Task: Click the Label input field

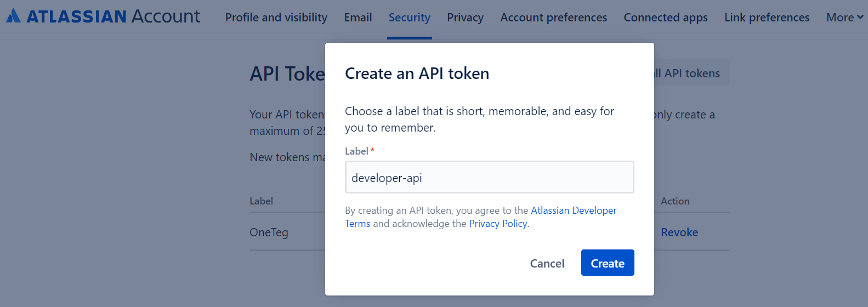Action: click(x=489, y=178)
